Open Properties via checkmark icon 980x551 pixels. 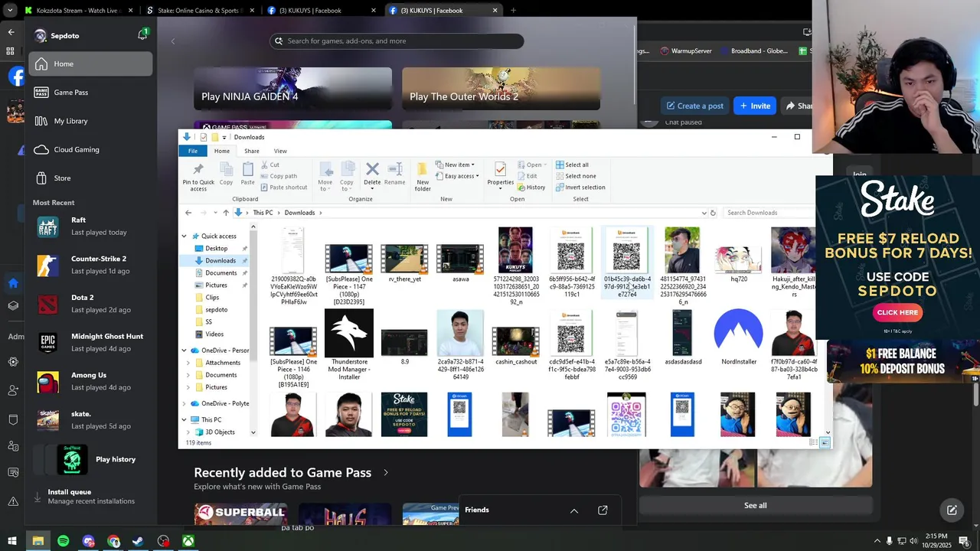[x=500, y=174]
